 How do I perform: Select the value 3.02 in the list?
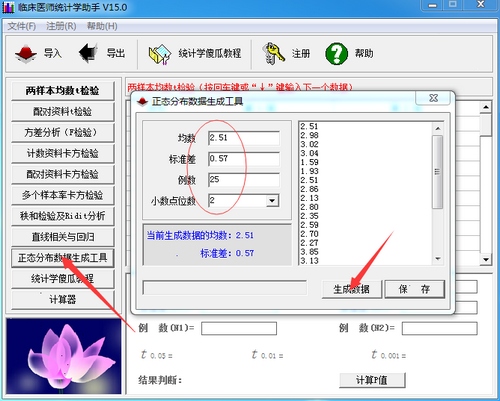[x=309, y=145]
